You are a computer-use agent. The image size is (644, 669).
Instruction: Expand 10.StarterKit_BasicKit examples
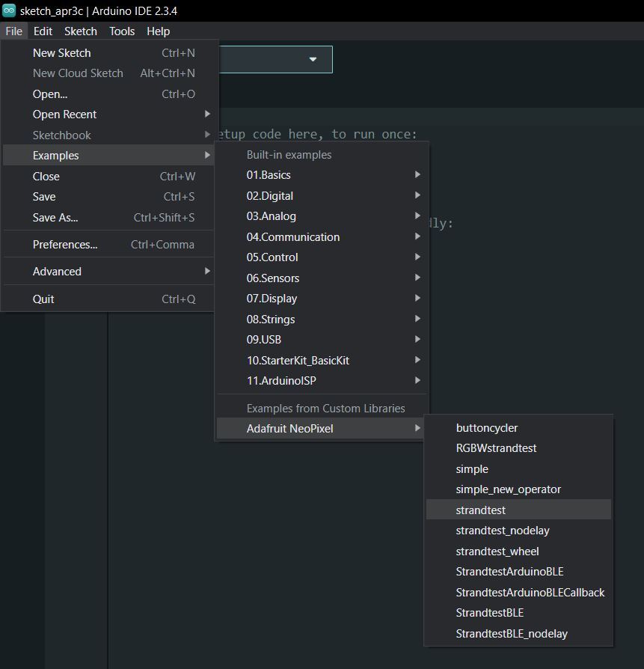322,361
